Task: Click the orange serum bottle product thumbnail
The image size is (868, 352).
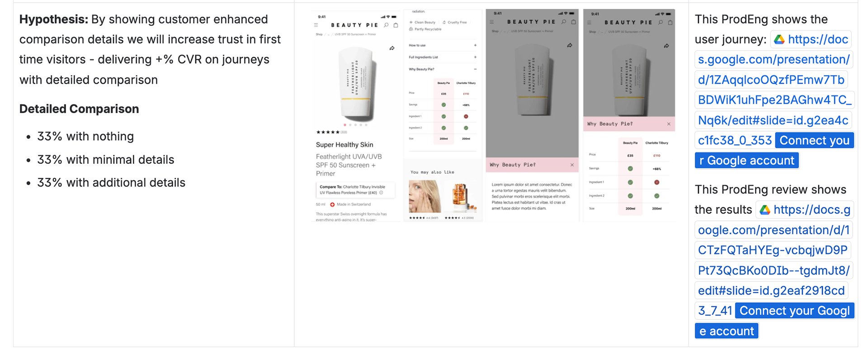Action: point(461,196)
